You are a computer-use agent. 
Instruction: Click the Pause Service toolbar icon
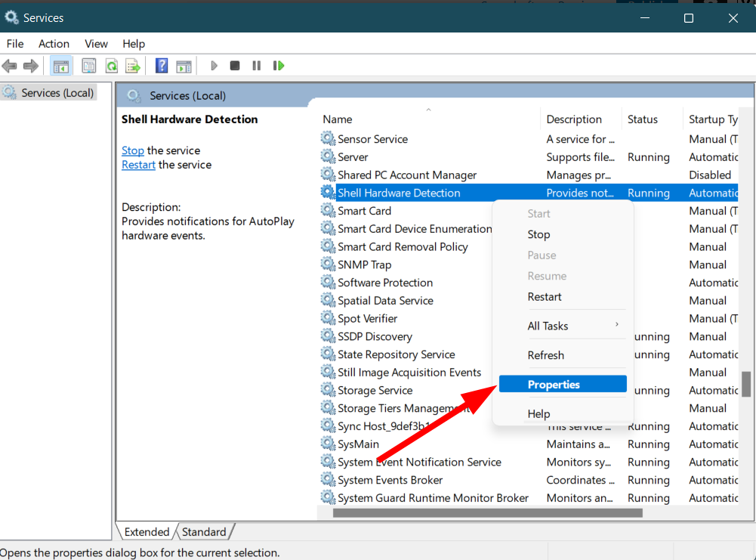[257, 66]
